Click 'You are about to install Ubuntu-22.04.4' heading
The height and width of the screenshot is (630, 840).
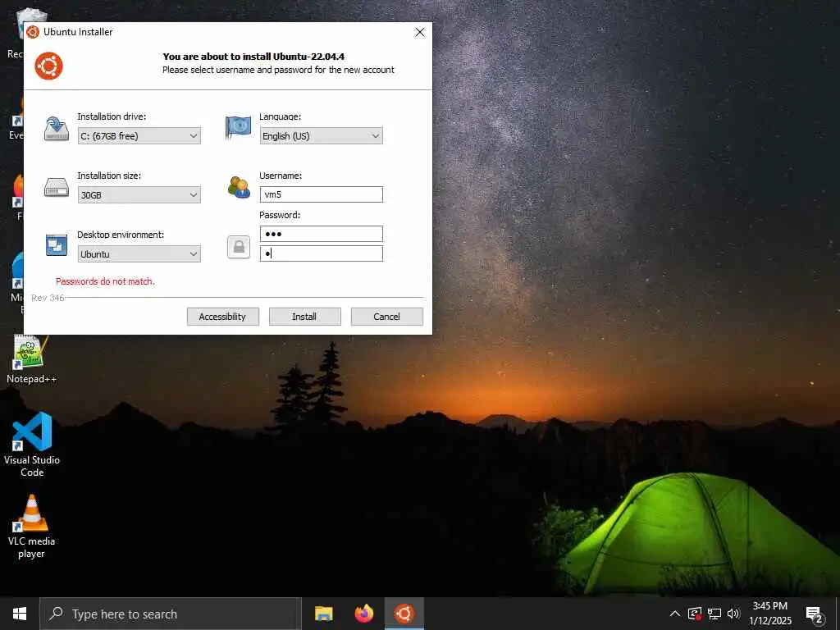(x=253, y=57)
